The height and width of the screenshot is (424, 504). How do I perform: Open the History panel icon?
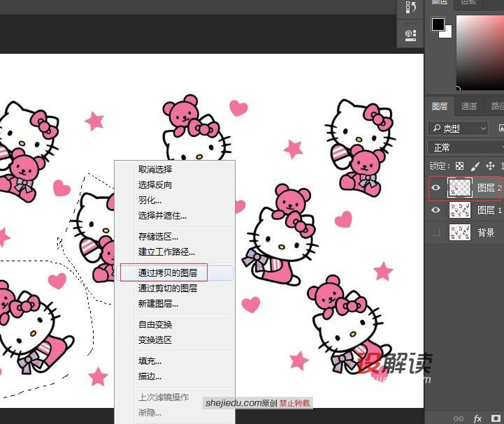(410, 8)
